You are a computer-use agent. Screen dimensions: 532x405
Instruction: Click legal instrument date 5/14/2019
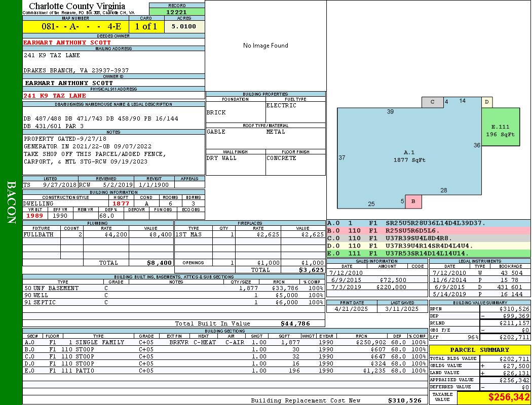point(449,294)
